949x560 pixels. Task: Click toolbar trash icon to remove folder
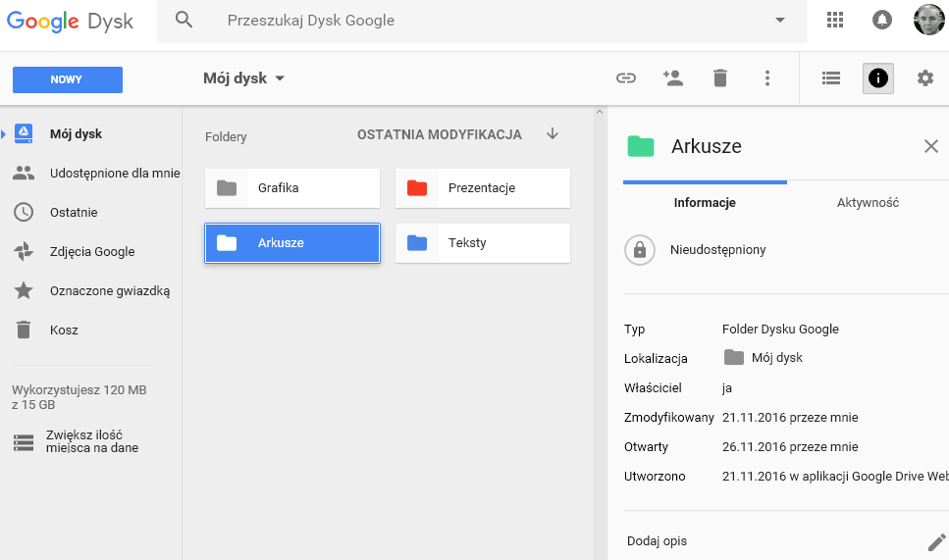point(720,78)
